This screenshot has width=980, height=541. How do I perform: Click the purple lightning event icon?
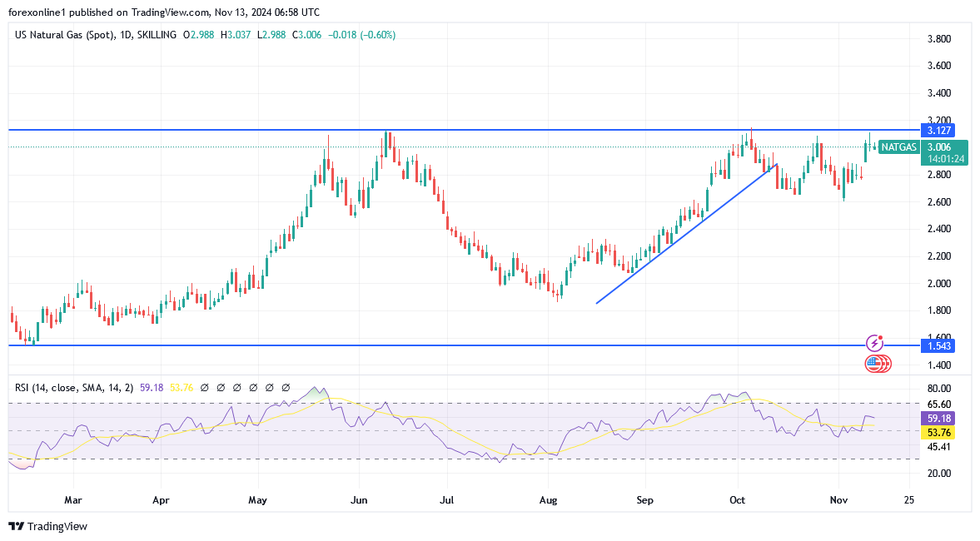[x=874, y=343]
